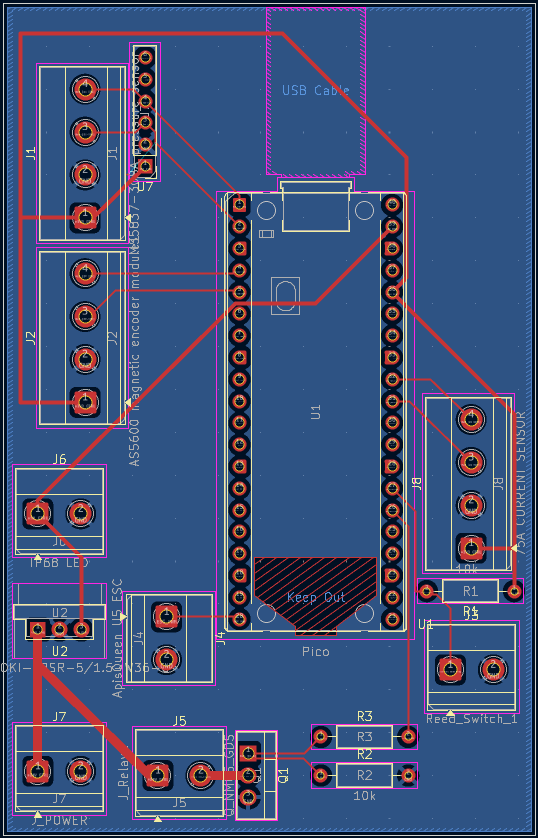Select the right pad of resistor R2
Viewport: 538px width, 838px height.
pos(408,775)
